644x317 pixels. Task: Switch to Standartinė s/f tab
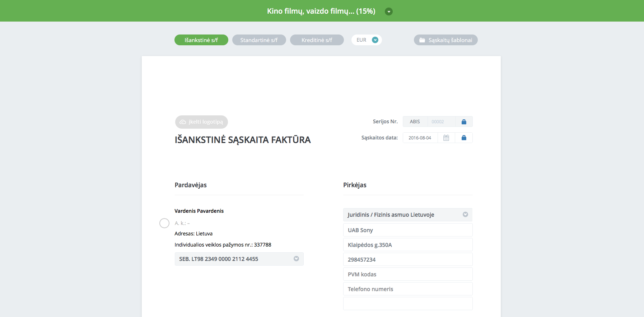click(x=259, y=40)
